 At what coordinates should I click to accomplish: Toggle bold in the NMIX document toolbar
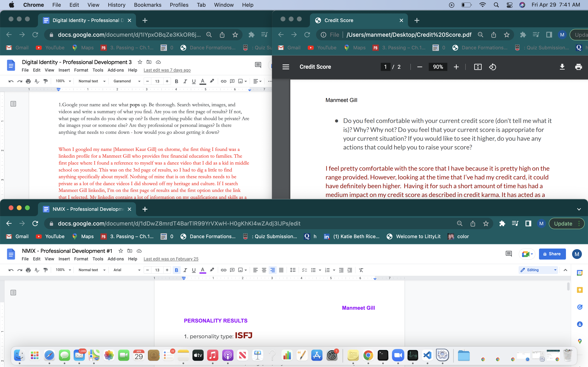[176, 270]
